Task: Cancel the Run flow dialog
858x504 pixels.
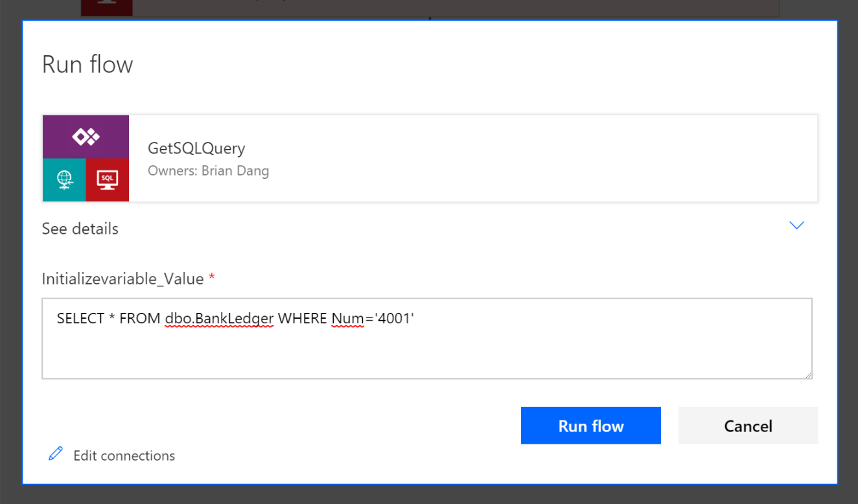Action: 748,426
